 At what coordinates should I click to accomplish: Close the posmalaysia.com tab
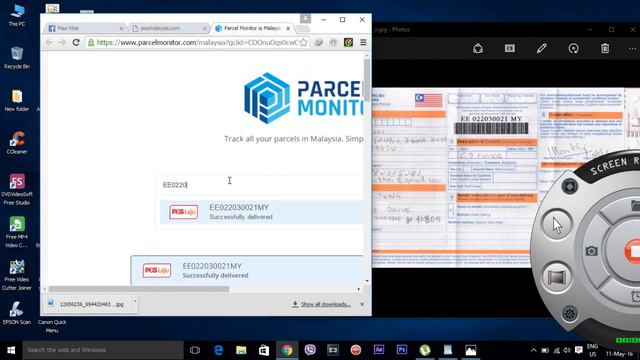[204, 29]
